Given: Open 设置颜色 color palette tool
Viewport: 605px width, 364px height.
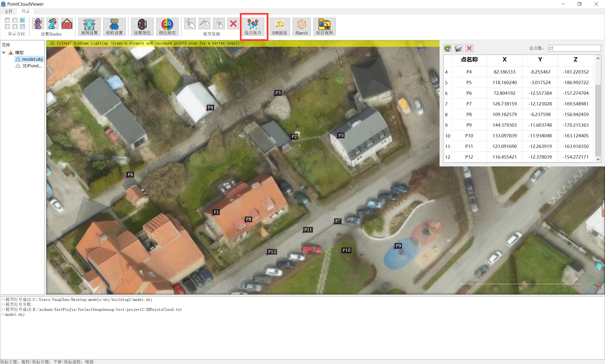Looking at the screenshot, I should coord(142,26).
